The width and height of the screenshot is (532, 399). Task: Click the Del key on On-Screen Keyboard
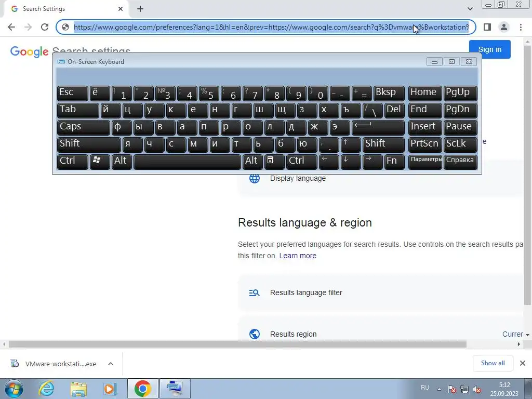(394, 110)
